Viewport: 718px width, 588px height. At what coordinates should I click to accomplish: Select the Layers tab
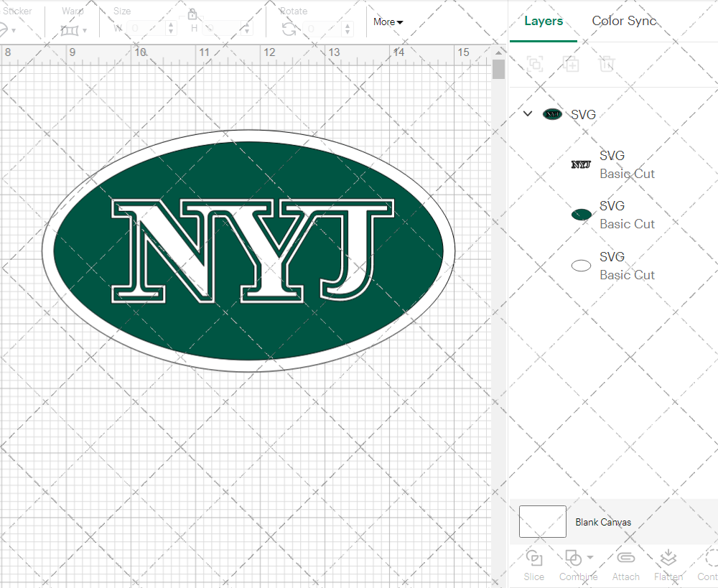(x=544, y=21)
